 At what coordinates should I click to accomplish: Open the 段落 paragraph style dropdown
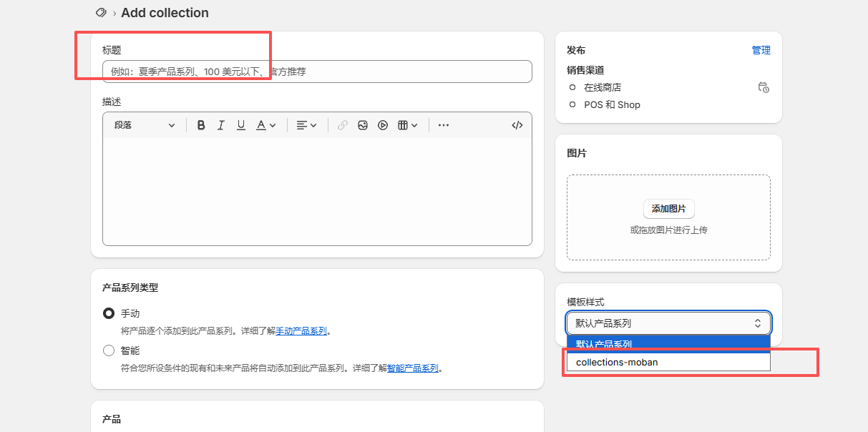coord(144,125)
